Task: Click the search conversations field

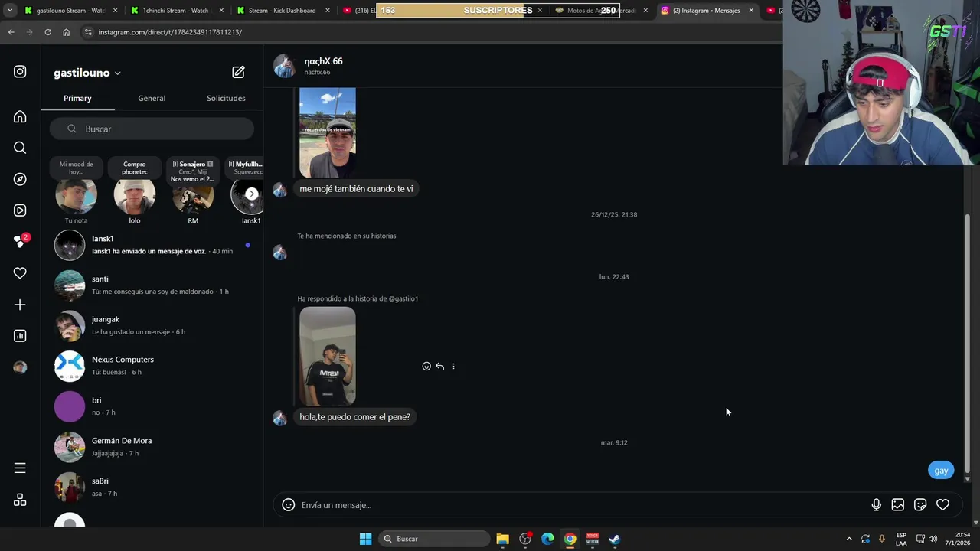Action: (x=152, y=129)
